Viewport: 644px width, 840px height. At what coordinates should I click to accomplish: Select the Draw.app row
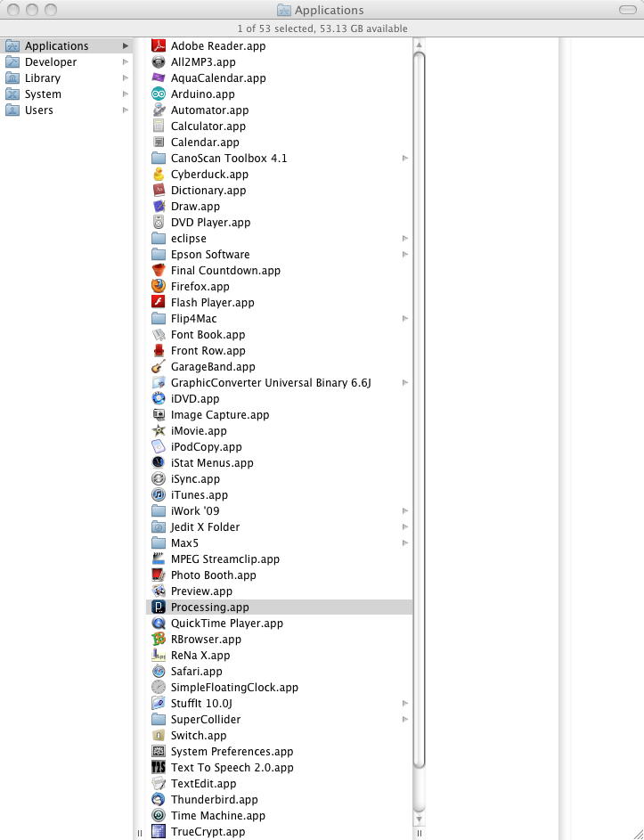[x=279, y=207]
